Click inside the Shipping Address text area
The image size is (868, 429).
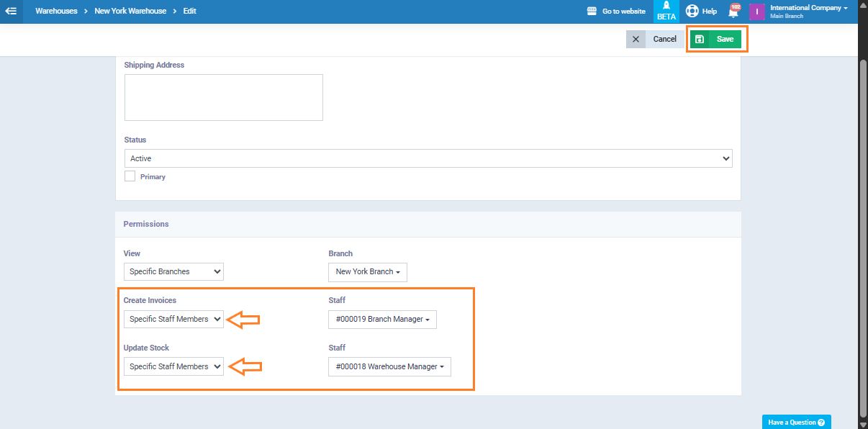(223, 97)
